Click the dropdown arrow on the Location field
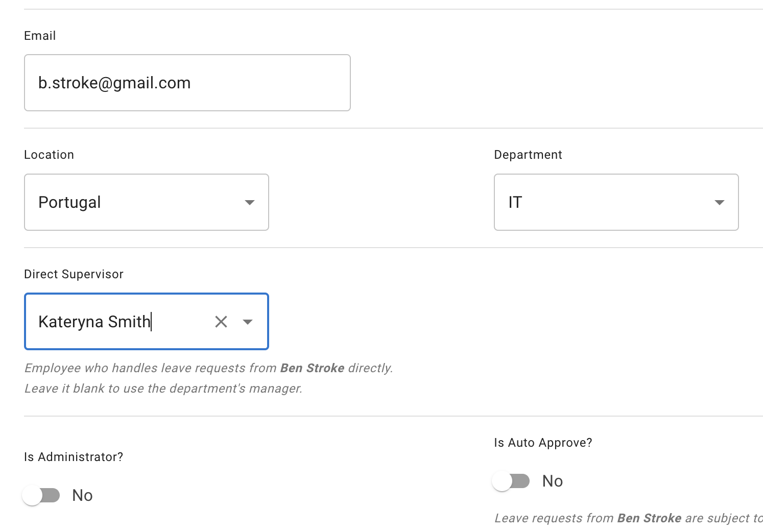 coord(250,202)
